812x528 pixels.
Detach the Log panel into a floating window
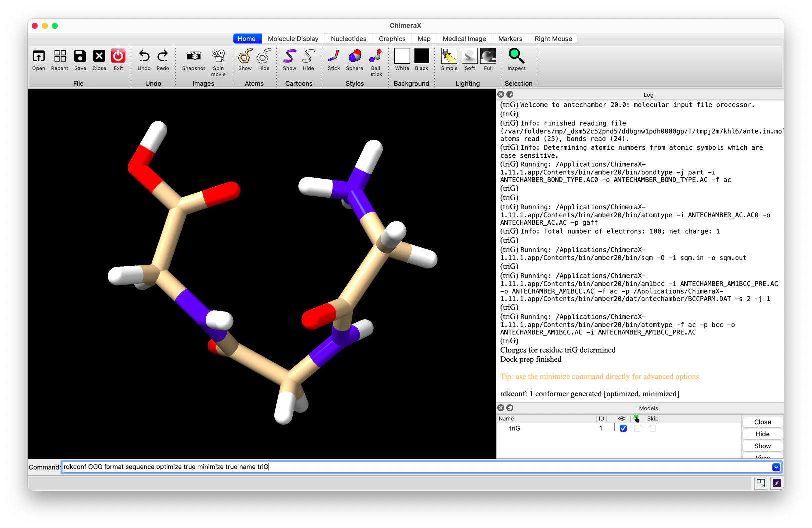(510, 94)
